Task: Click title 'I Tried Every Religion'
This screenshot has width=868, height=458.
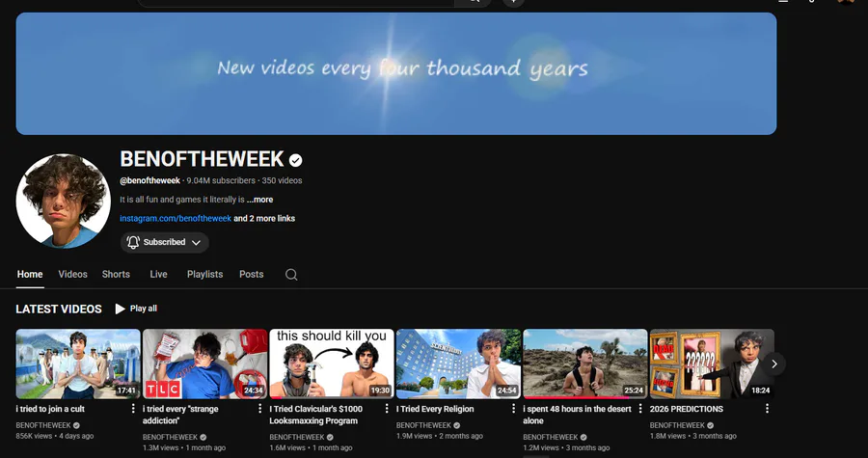Action: click(x=435, y=410)
